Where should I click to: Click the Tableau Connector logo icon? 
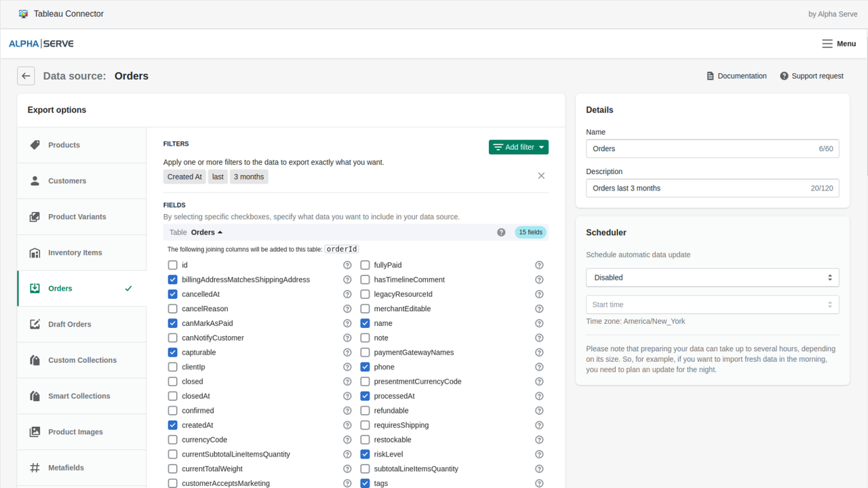[22, 13]
